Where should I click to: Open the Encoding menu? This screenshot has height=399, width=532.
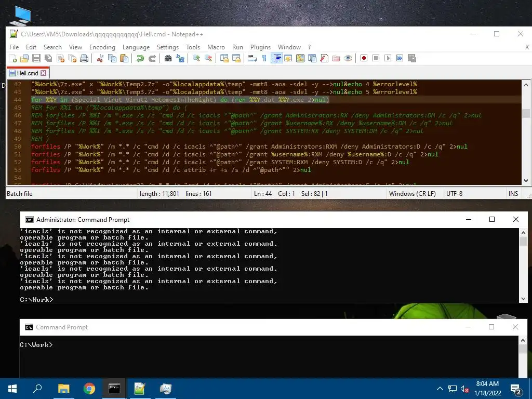click(102, 47)
